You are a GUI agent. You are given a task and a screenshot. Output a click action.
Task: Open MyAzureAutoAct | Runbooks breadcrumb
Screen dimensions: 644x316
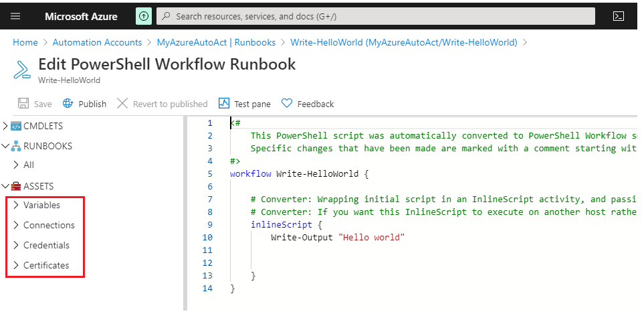pyautogui.click(x=217, y=42)
